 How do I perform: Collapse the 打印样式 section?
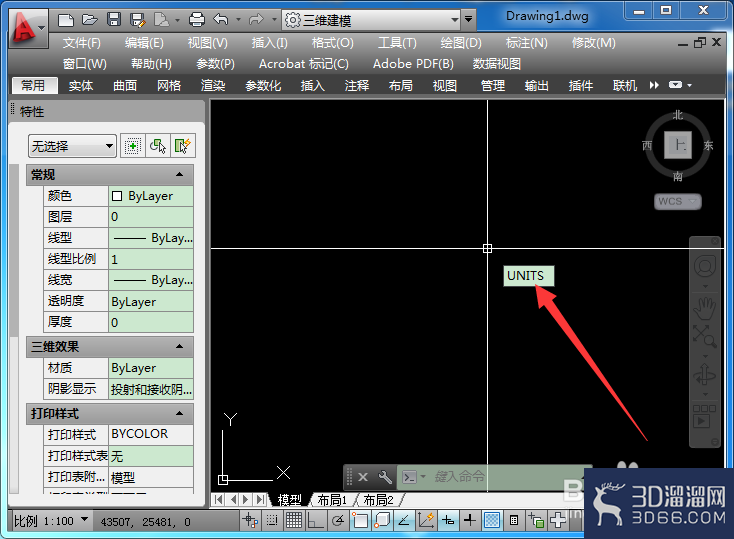(179, 413)
